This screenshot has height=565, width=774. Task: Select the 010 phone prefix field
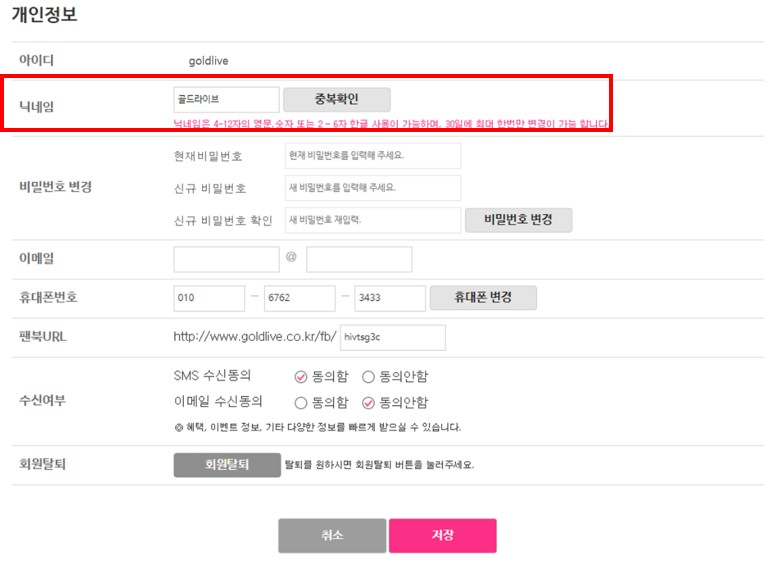coord(209,298)
